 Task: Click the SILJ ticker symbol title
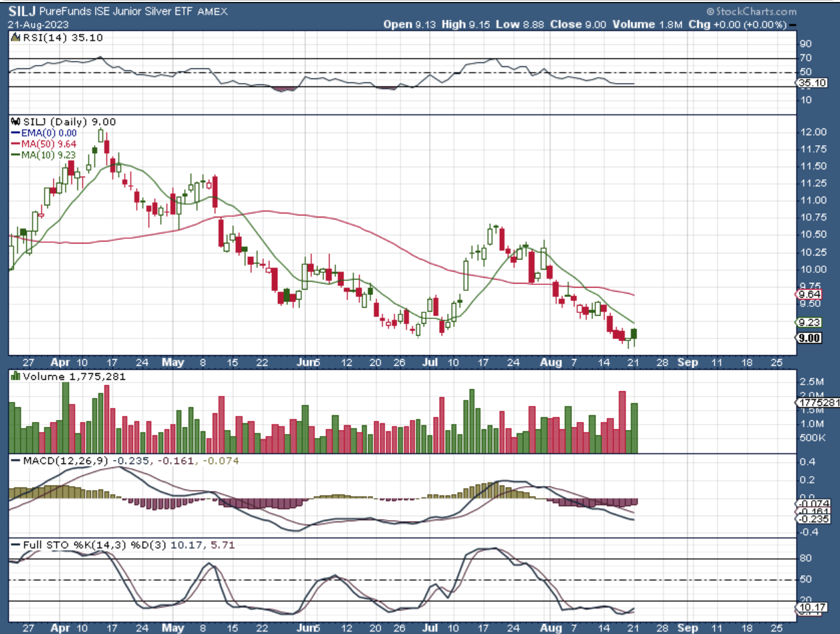(22, 11)
